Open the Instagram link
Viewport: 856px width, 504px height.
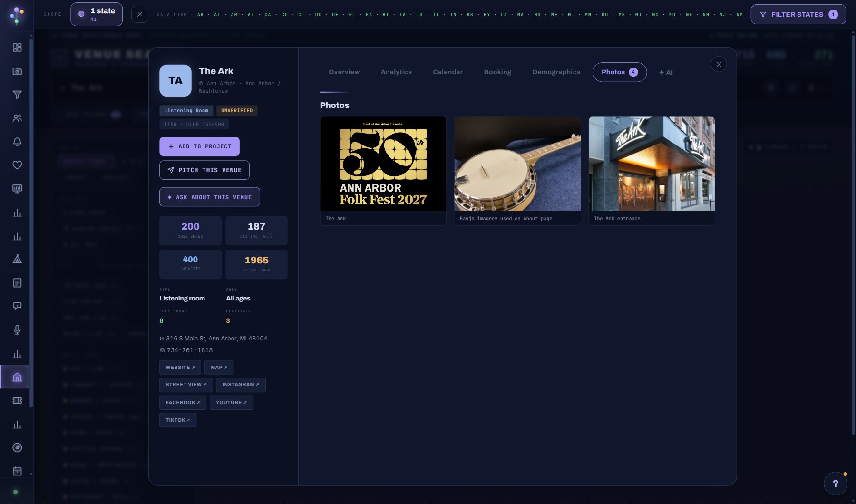coord(241,385)
